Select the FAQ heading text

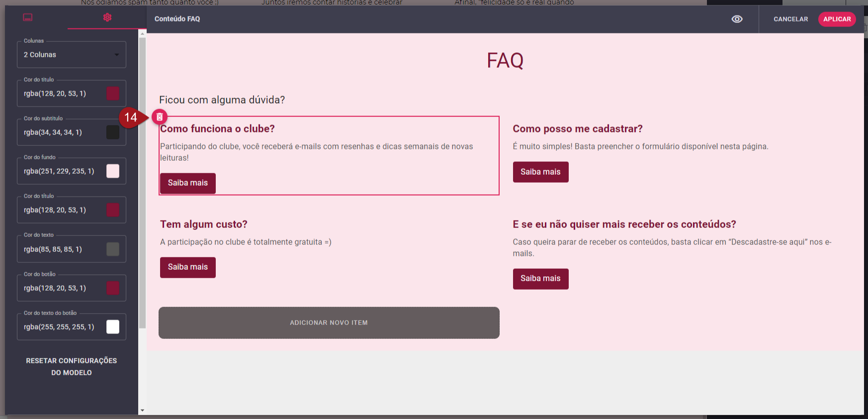pos(505,61)
